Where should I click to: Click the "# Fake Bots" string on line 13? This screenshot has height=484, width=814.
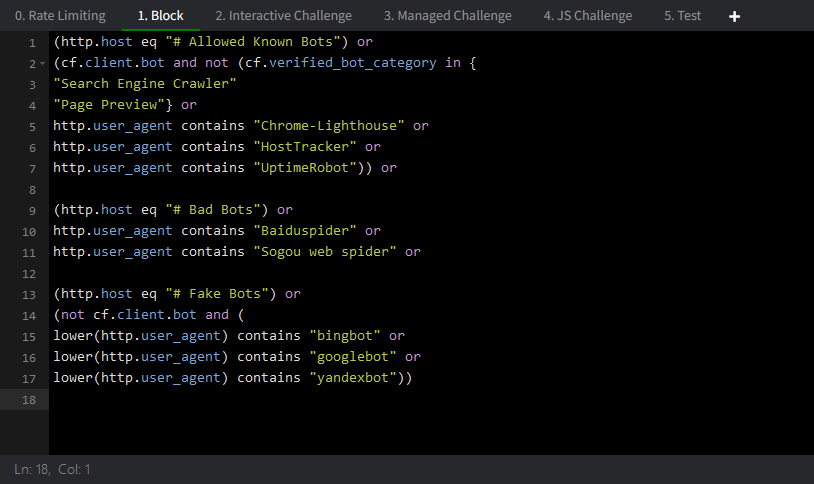click(x=228, y=294)
